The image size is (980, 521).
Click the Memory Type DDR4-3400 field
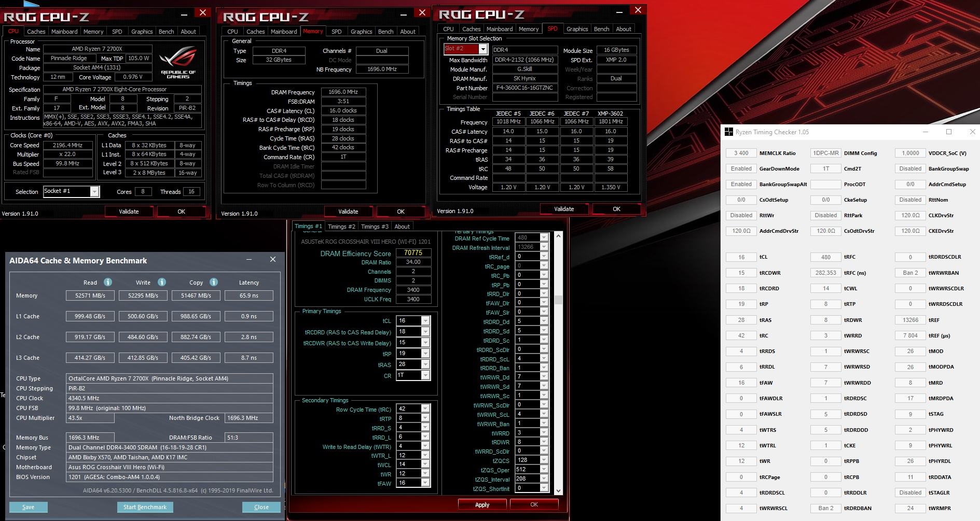170,447
